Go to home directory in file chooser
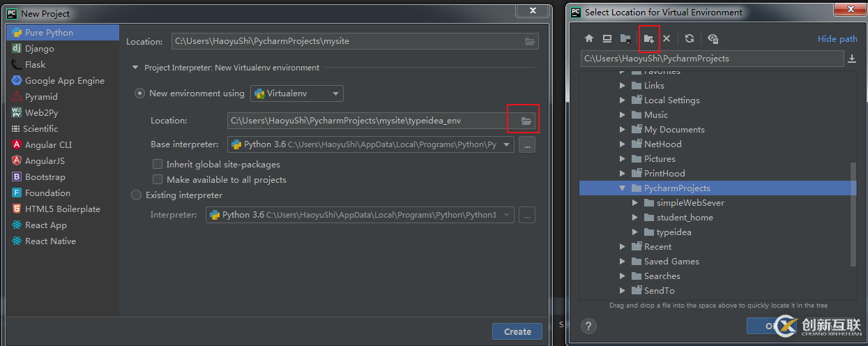 point(589,39)
